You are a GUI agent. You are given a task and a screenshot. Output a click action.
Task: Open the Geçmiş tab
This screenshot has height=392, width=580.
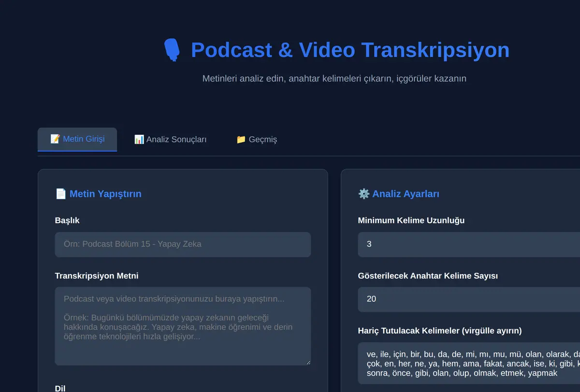click(x=257, y=139)
